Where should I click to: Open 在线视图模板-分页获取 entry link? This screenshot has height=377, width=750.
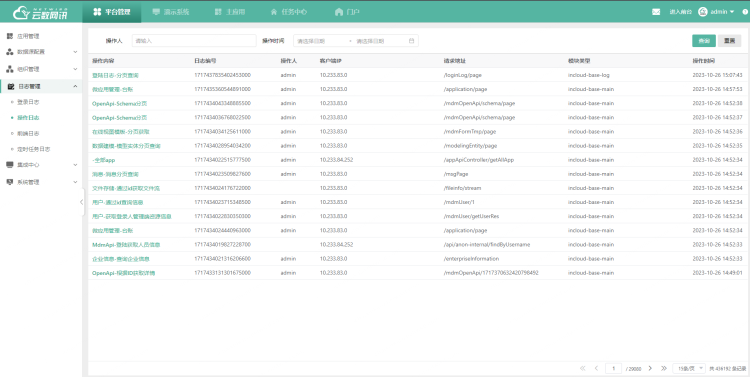120,132
